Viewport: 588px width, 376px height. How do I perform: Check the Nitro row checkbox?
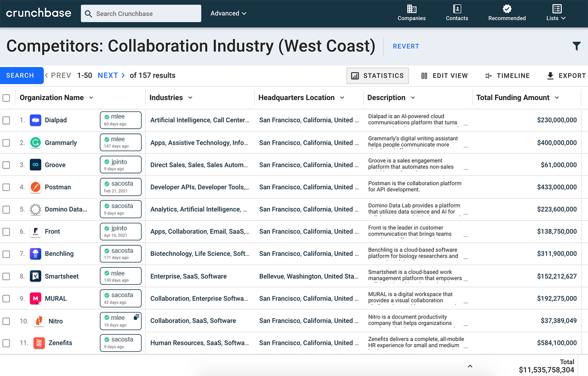tap(6, 321)
